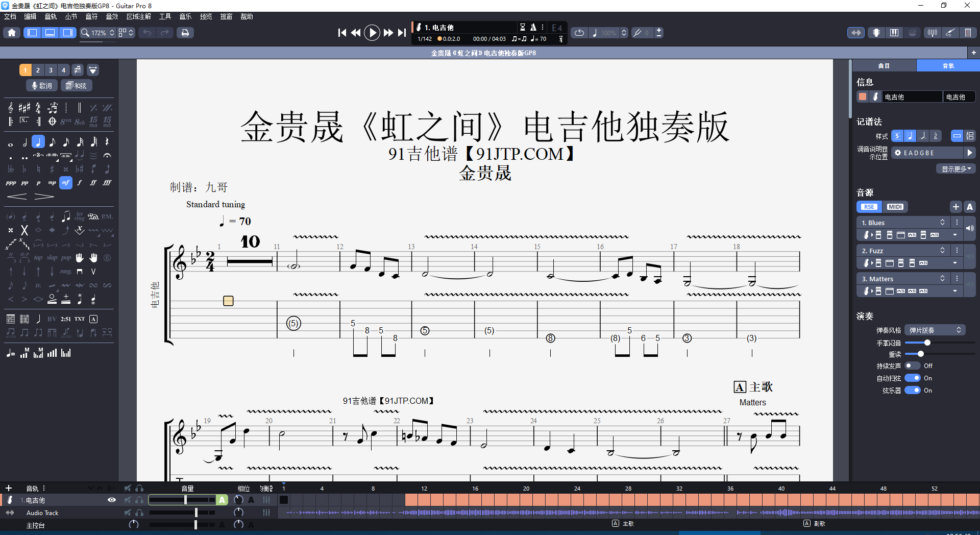Toggle sustained sound (持续发声) switch off/on
Image resolution: width=980 pixels, height=535 pixels.
coord(912,366)
